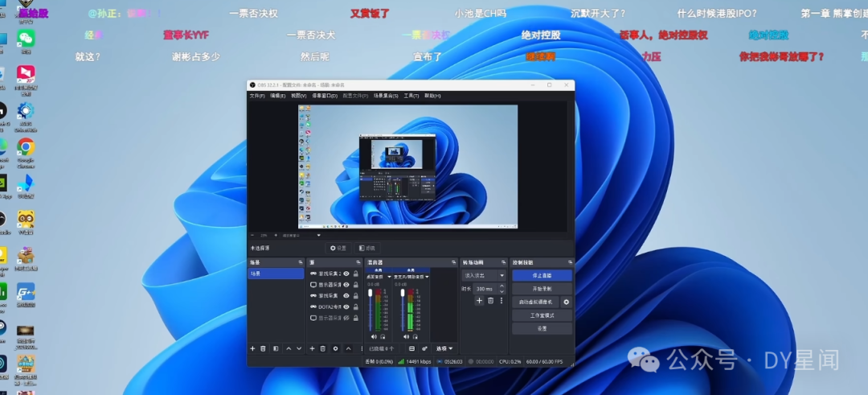Screen dimensions: 868x395
Task: Click the 停止直播 button
Action: [542, 275]
